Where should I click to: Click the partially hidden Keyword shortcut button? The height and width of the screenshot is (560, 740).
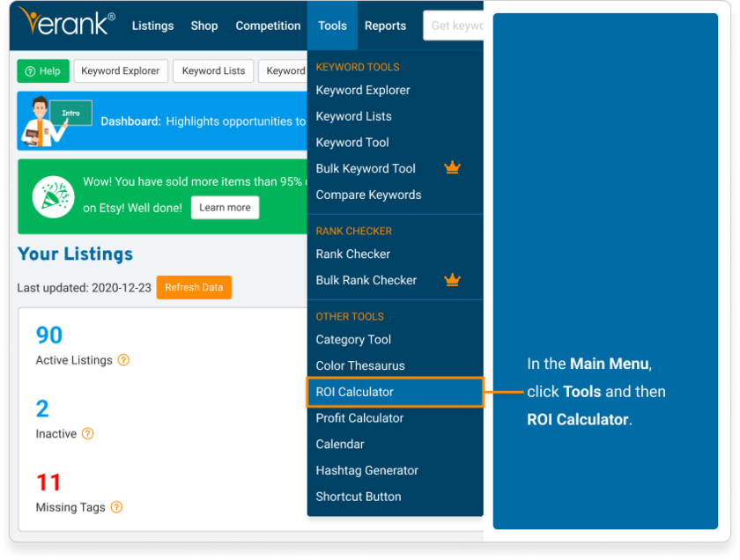283,70
